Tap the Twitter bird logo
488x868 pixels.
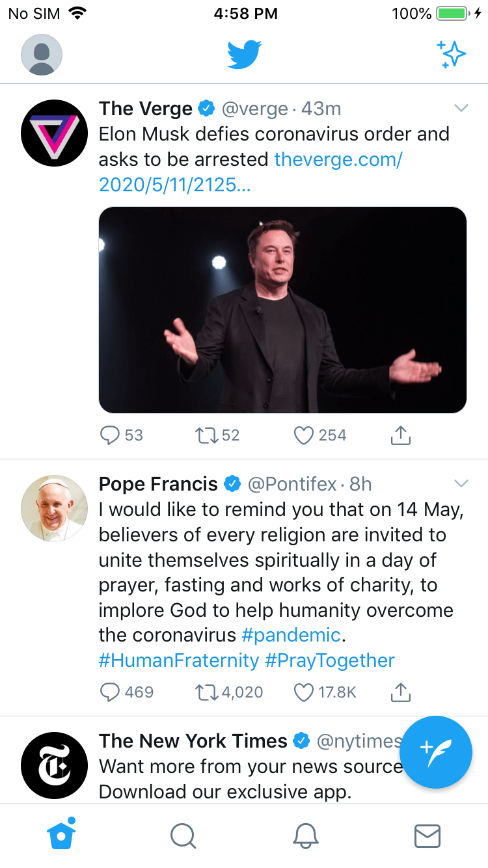(244, 55)
